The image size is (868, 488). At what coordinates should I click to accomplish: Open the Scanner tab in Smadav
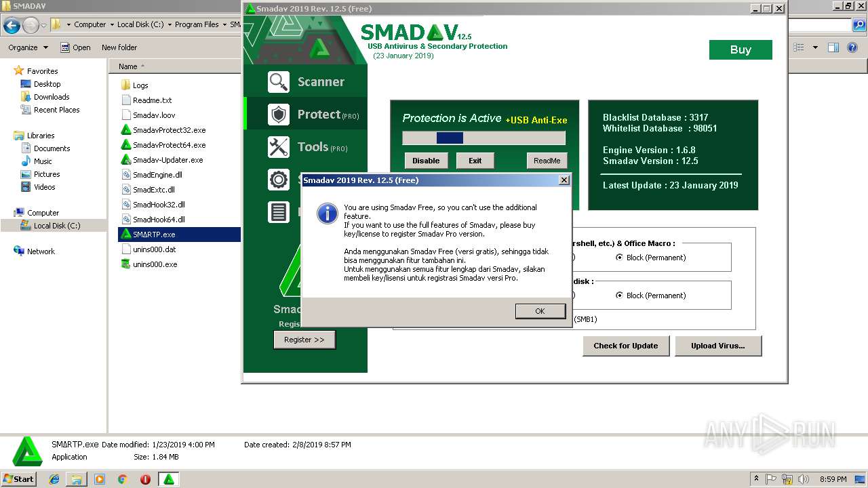[305, 82]
